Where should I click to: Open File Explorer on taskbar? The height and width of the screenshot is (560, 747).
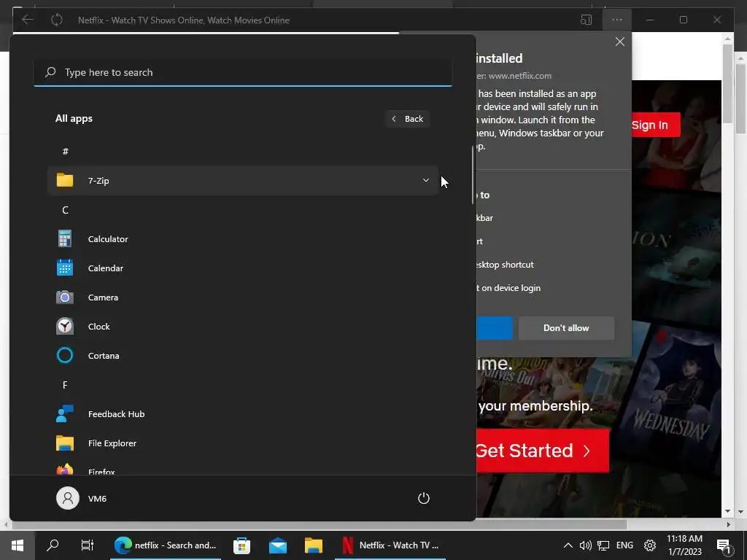[x=314, y=545]
